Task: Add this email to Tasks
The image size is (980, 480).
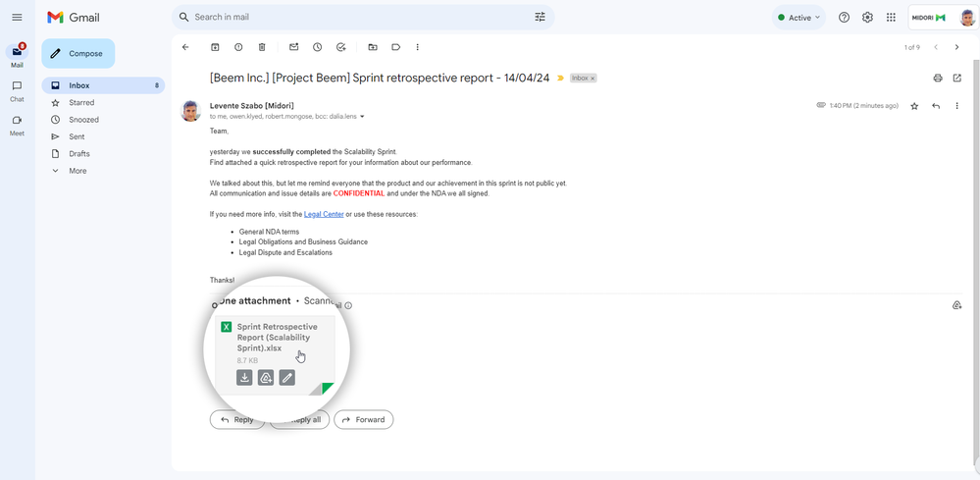Action: point(340,47)
